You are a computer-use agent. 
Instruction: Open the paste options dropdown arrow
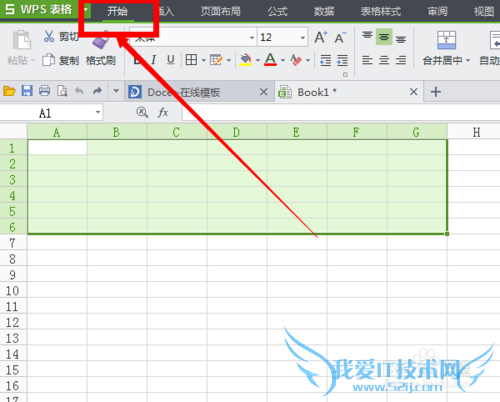33,61
